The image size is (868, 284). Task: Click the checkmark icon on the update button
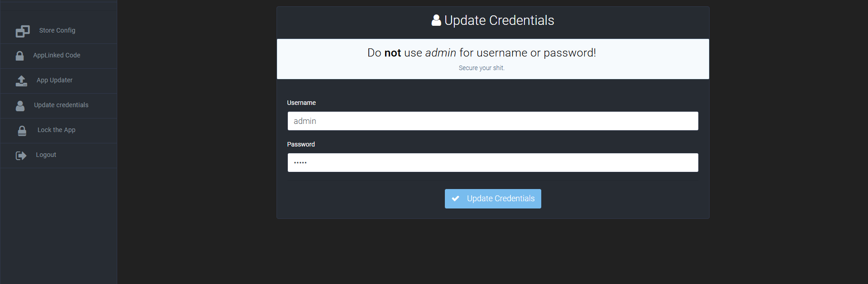tap(455, 199)
